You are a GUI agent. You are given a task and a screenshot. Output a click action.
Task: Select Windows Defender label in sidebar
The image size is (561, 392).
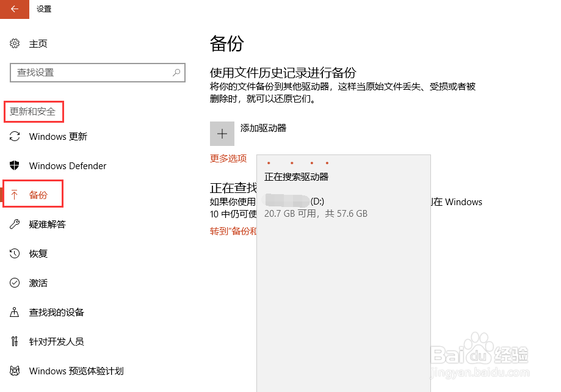coord(68,165)
